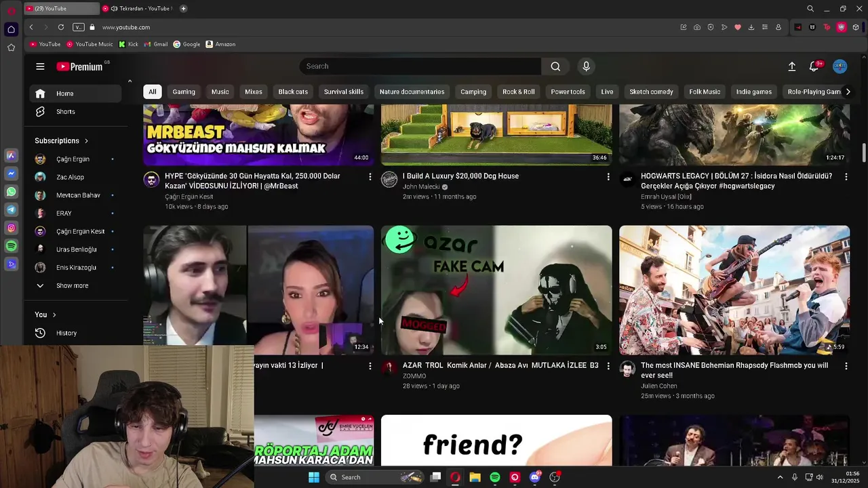Open the John Malecki channel link
The width and height of the screenshot is (868, 488).
point(421,187)
